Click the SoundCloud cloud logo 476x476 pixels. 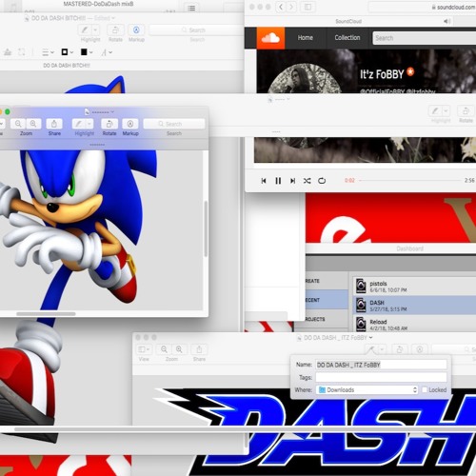click(x=270, y=38)
